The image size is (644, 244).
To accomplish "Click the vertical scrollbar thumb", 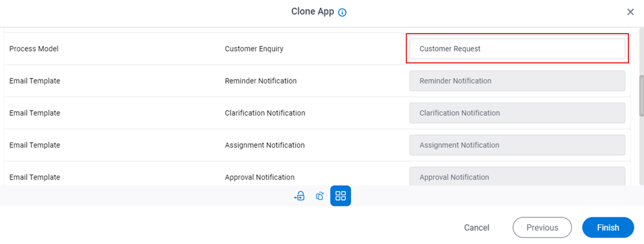I will pyautogui.click(x=641, y=96).
